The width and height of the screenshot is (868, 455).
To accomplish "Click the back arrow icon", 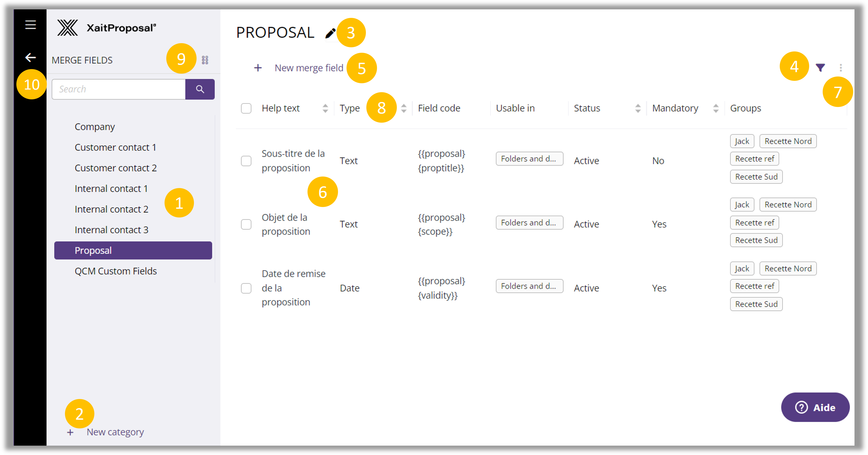I will click(x=30, y=57).
